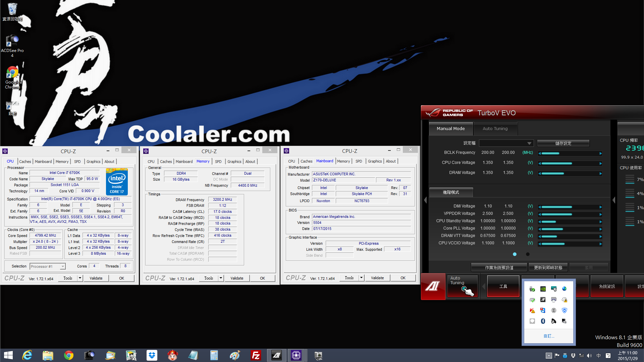The image size is (644, 362).
Task: Hide hidden tray icons arrow
Action: pos(549,356)
